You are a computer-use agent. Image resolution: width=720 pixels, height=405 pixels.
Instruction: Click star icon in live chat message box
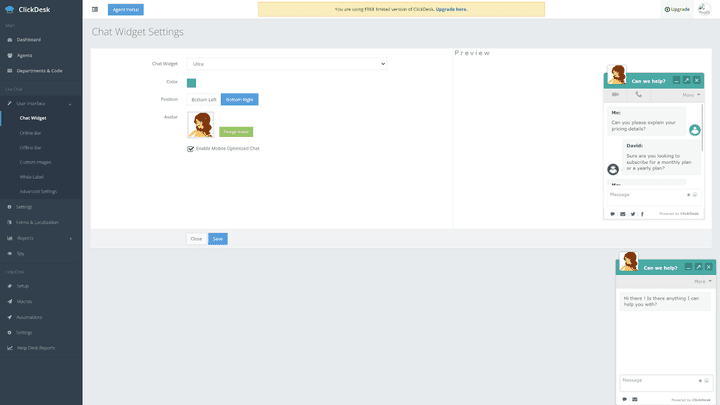(x=700, y=381)
